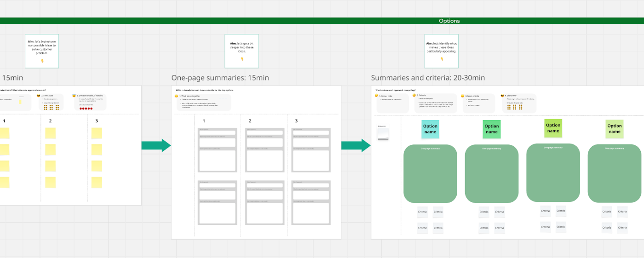Select the lime green third 'Option name' sticky
The height and width of the screenshot is (258, 644).
(x=553, y=128)
